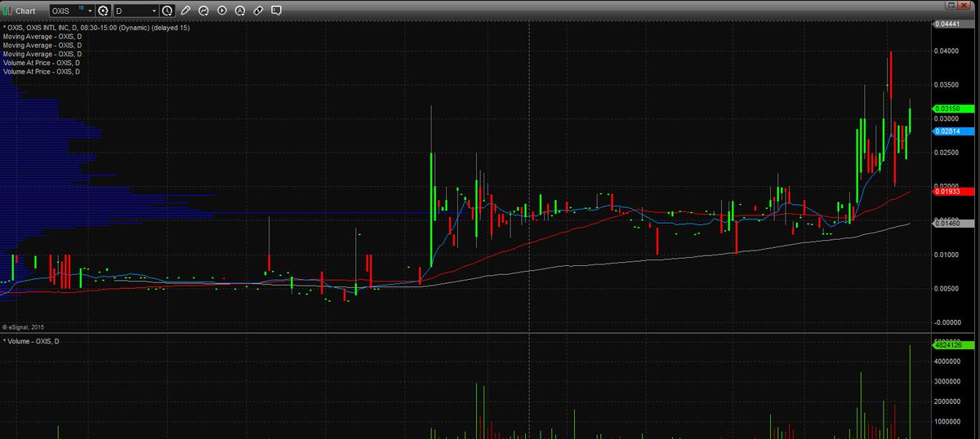Select the Volume - OXIS, D legend label
Image resolution: width=980 pixels, height=439 pixels.
pyautogui.click(x=32, y=341)
